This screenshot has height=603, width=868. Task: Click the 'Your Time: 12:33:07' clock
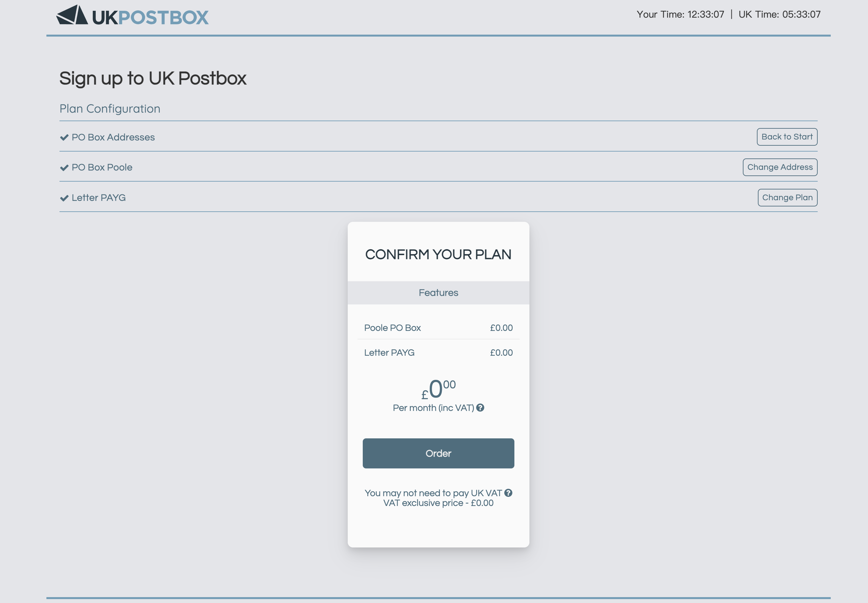(x=680, y=14)
